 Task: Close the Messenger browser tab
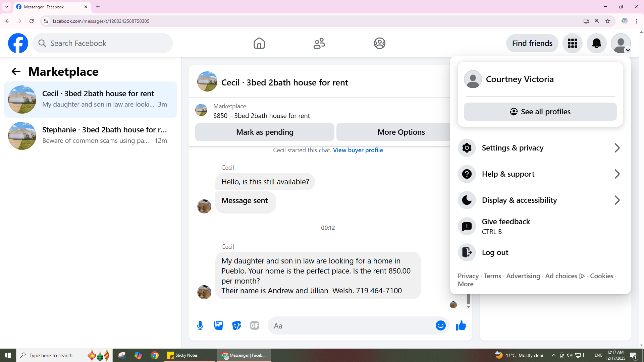(86, 7)
